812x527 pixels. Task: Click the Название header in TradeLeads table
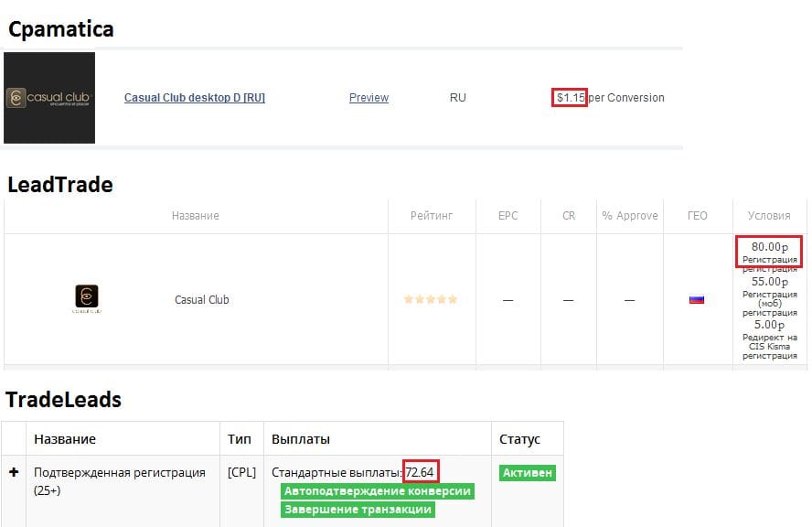65,439
